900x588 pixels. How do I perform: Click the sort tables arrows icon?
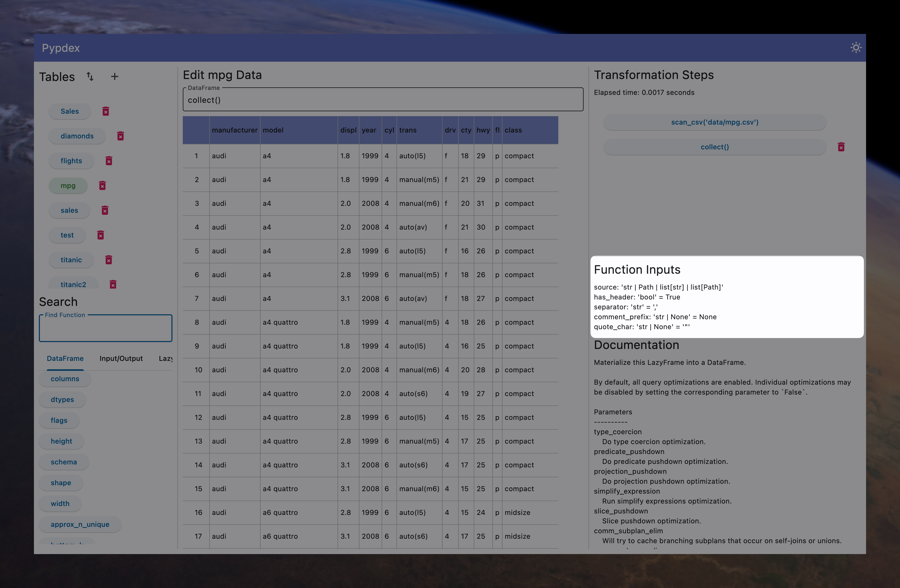coord(90,76)
